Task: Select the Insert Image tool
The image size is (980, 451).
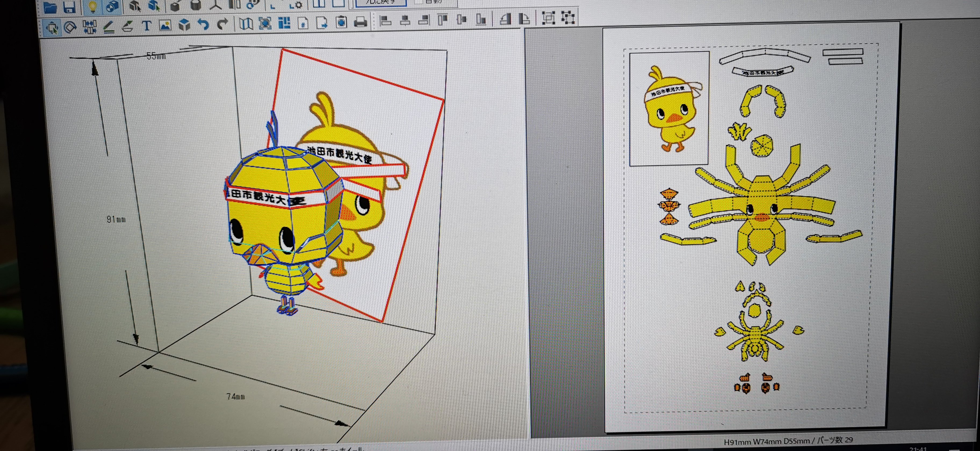Action: click(x=165, y=25)
